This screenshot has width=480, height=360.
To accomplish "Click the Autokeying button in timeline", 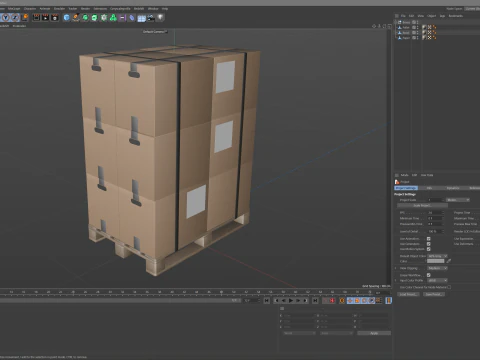I will [x=332, y=301].
